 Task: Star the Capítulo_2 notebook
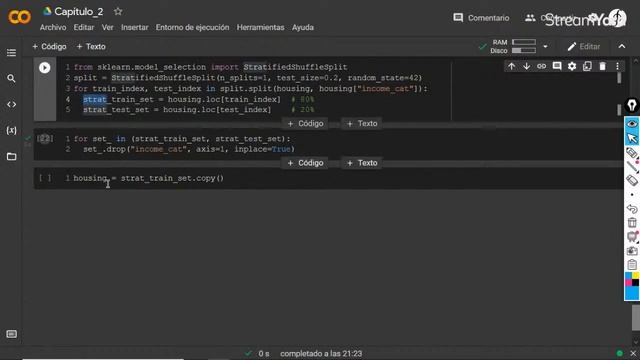pyautogui.click(x=118, y=11)
